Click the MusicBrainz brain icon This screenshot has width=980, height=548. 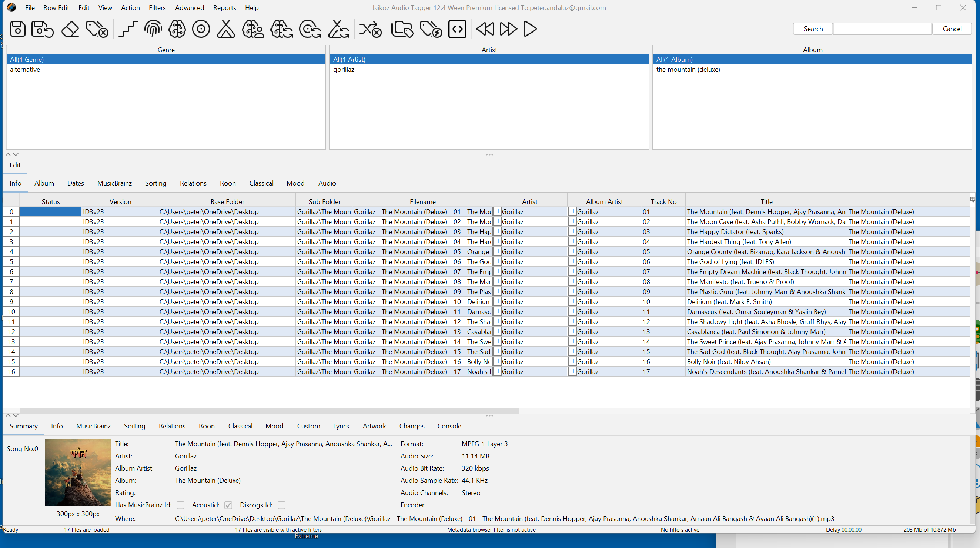[177, 29]
